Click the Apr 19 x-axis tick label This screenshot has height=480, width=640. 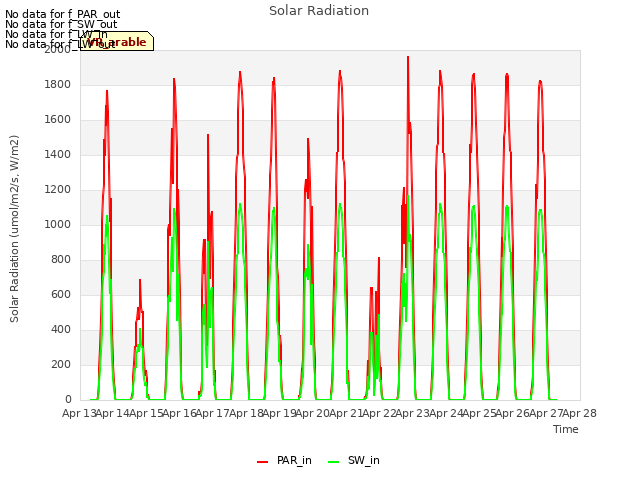coord(280,413)
